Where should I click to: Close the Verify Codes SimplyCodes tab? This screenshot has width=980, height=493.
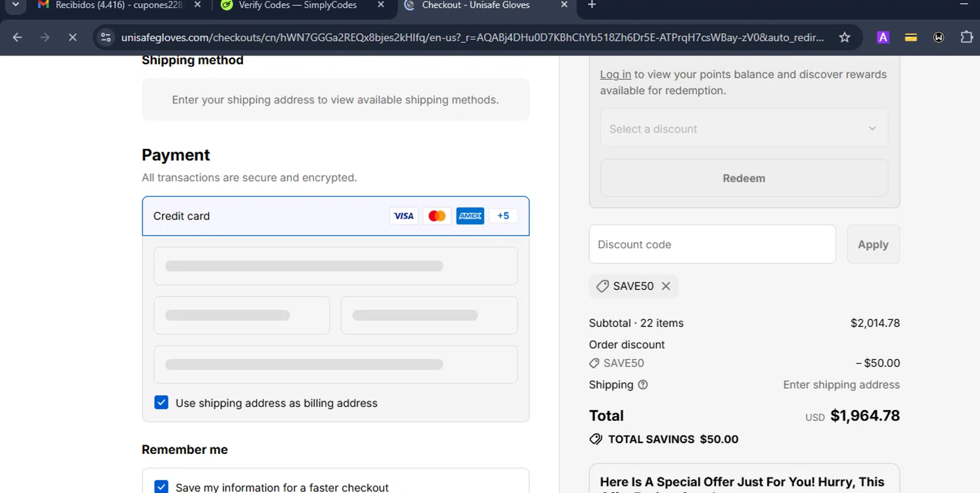click(382, 5)
